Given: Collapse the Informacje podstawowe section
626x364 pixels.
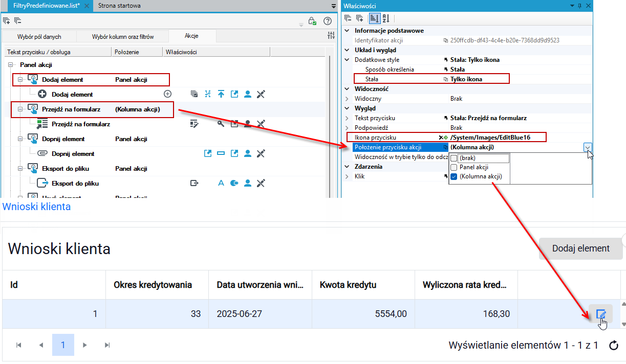Looking at the screenshot, I should [347, 31].
